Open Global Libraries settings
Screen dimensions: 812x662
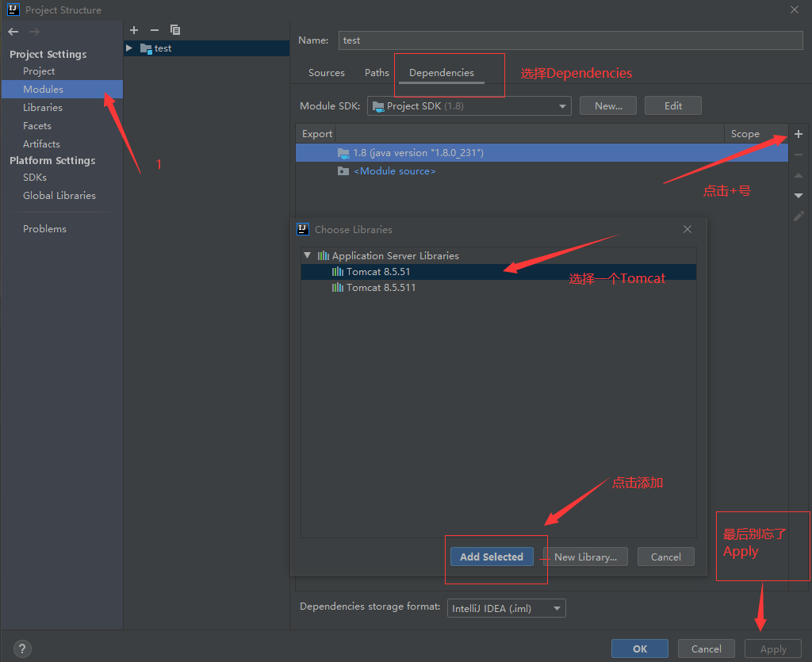point(59,196)
